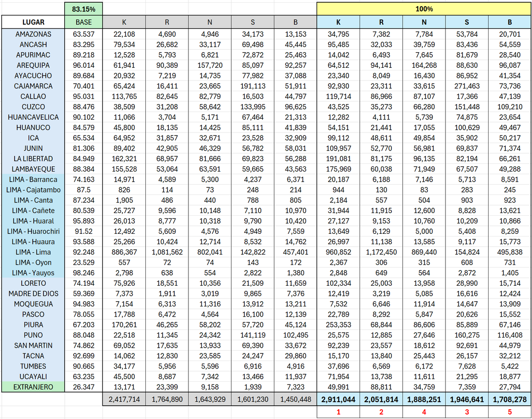
Task: Select the LIMA - Oyon label
Action: click(x=33, y=262)
